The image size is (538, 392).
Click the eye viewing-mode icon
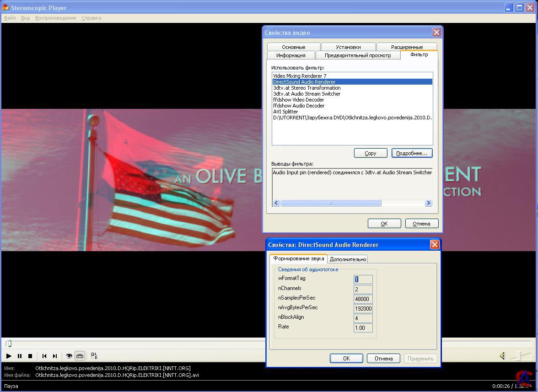click(69, 356)
